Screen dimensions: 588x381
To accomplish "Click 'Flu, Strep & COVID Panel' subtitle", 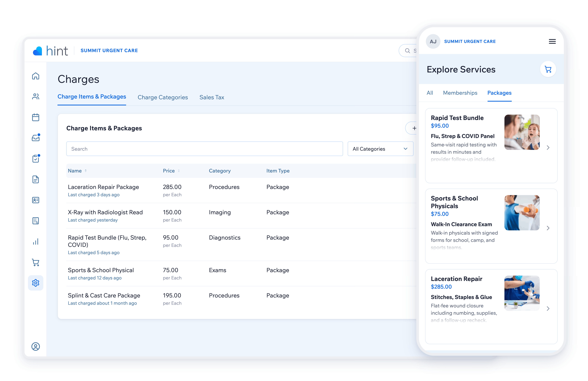I will 463,136.
